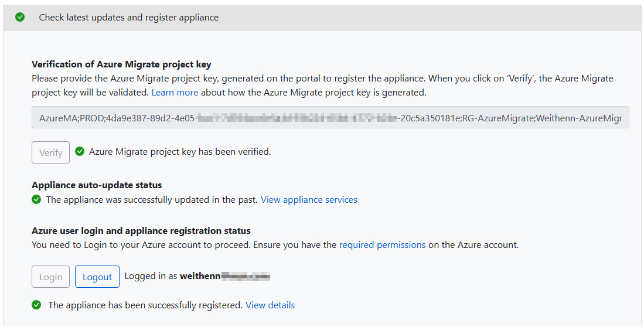
Task: Click the Logout button
Action: tap(97, 277)
